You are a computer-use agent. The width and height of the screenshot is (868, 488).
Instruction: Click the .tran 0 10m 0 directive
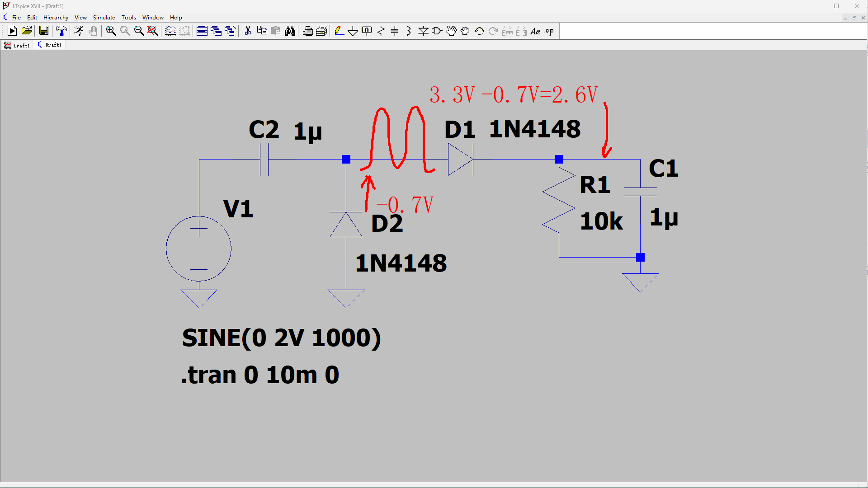click(260, 375)
